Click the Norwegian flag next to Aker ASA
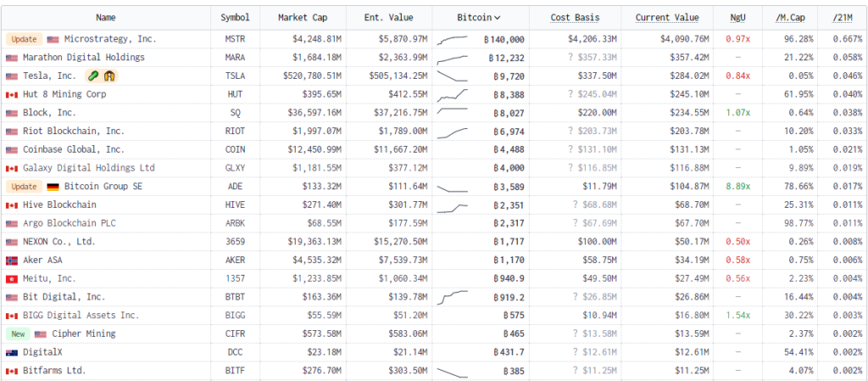 pos(11,261)
